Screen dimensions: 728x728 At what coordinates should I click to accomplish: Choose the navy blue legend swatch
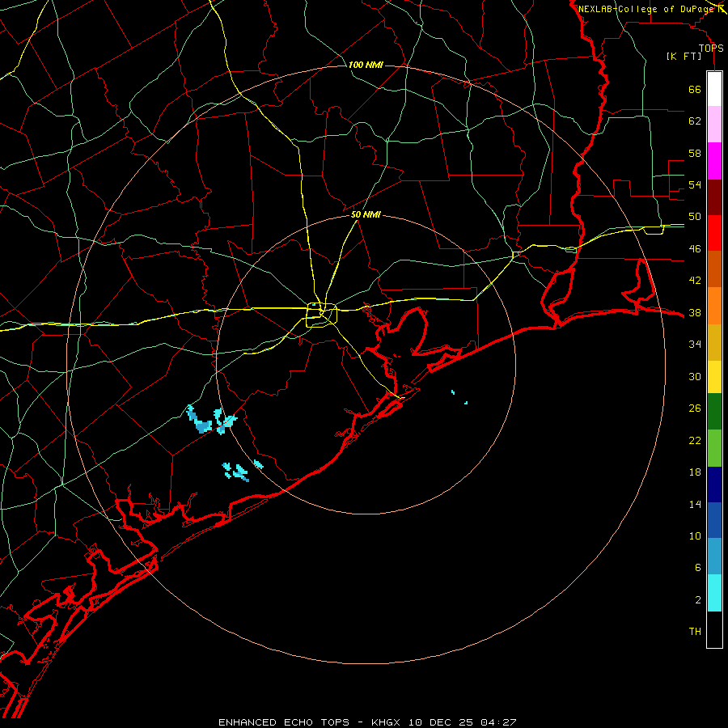(x=714, y=485)
